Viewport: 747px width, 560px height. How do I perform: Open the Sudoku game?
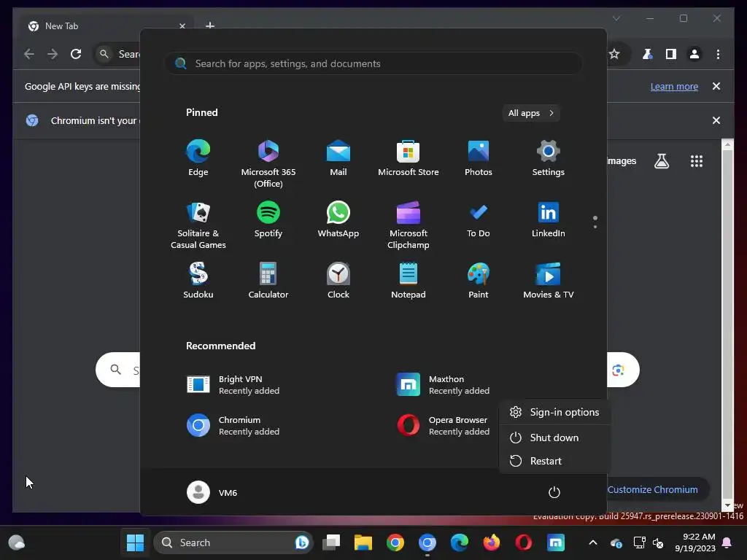tap(198, 281)
